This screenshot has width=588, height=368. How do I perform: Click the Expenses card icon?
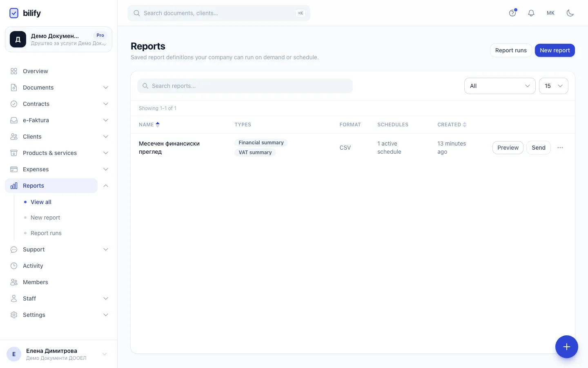click(x=14, y=169)
